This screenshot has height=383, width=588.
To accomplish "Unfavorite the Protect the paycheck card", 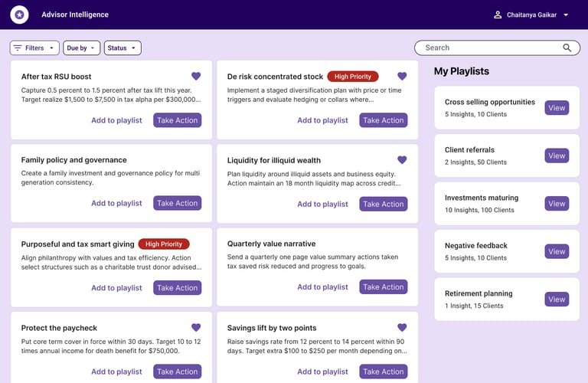I will (x=196, y=327).
